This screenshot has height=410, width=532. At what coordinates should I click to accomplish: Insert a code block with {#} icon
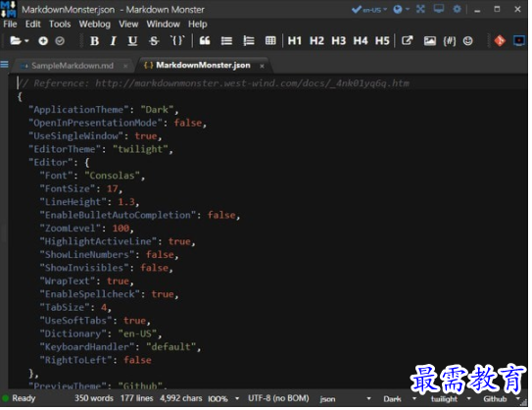tap(450, 41)
